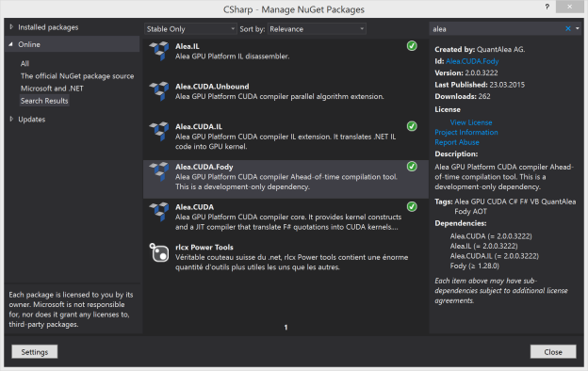
Task: Open the search history dropdown arrow
Action: coord(577,28)
